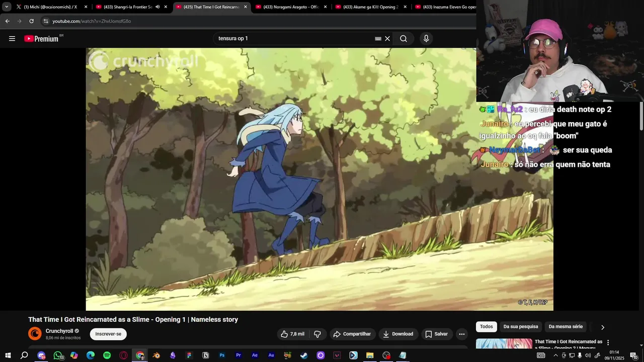The image size is (644, 362).
Task: Open WhatsApp from the taskbar
Action: [58, 355]
